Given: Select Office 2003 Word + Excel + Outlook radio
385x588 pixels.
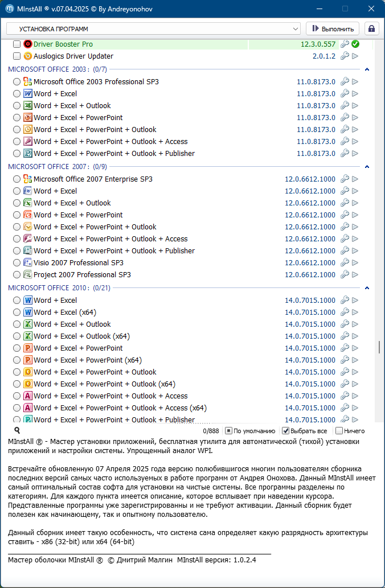Looking at the screenshot, I should tap(17, 106).
